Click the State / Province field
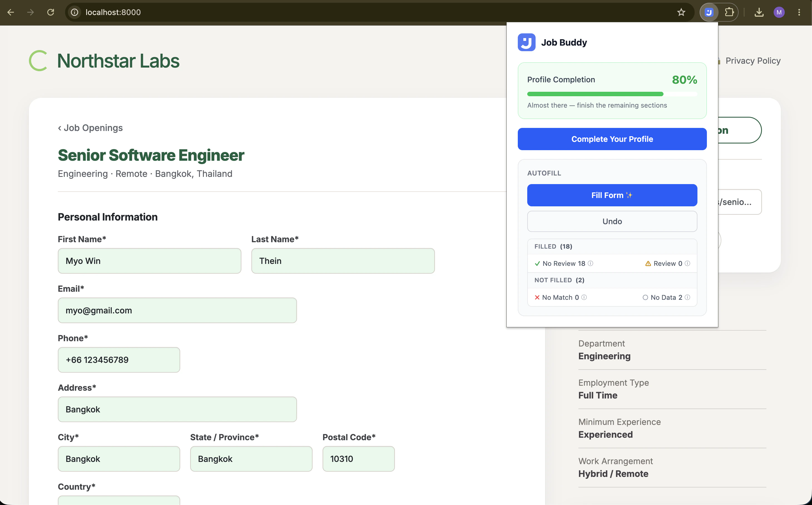 (x=251, y=459)
